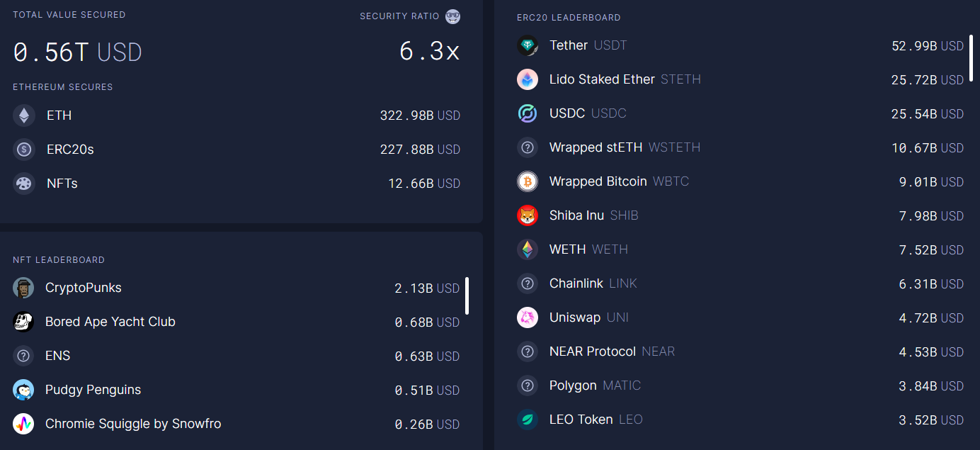This screenshot has height=450, width=980.
Task: Open the USDC leaderboard entry
Action: [x=567, y=113]
